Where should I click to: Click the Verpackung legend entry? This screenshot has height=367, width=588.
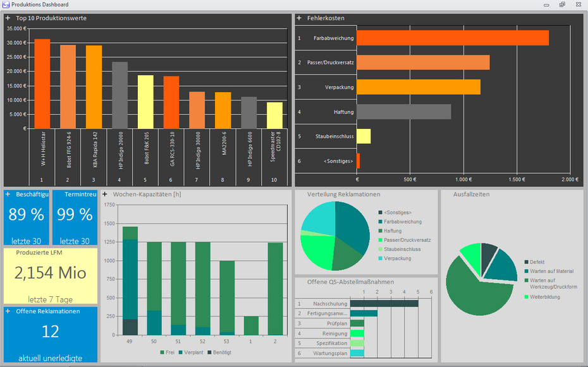tap(395, 258)
